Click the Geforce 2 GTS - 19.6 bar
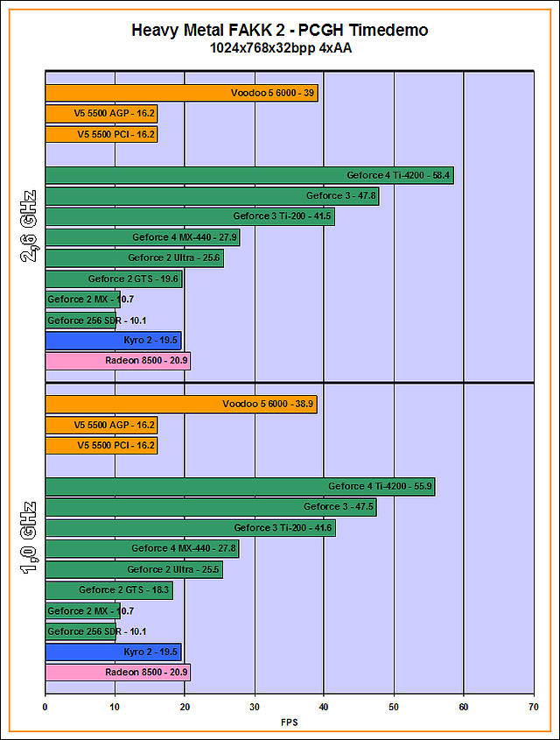Viewport: 560px width, 740px height. coord(114,278)
